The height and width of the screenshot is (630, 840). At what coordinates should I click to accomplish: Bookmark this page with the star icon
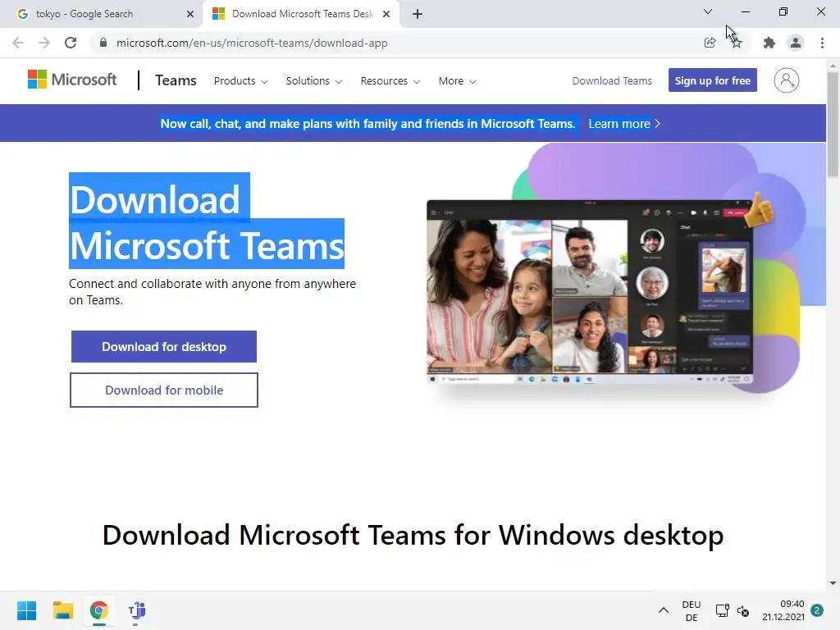737,43
